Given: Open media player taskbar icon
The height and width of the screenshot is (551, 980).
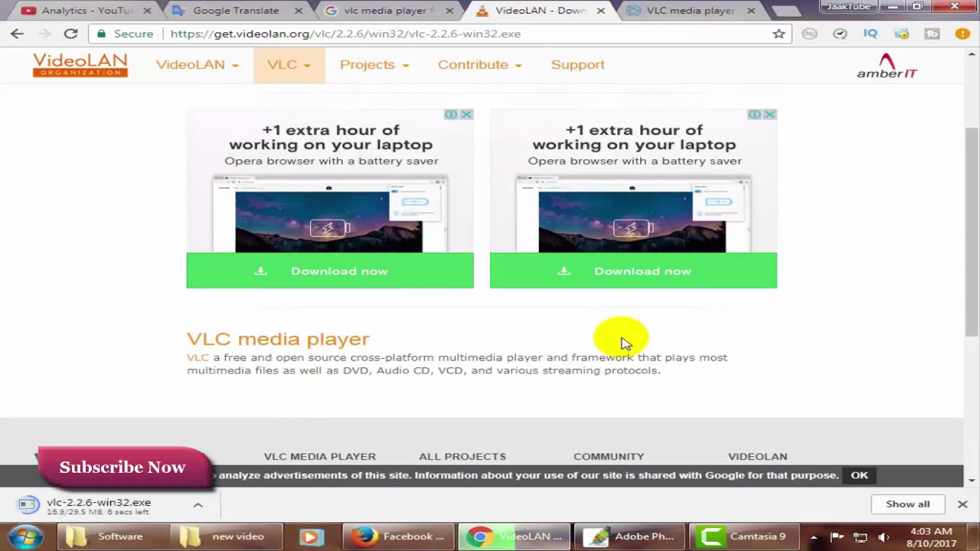Looking at the screenshot, I should (311, 536).
